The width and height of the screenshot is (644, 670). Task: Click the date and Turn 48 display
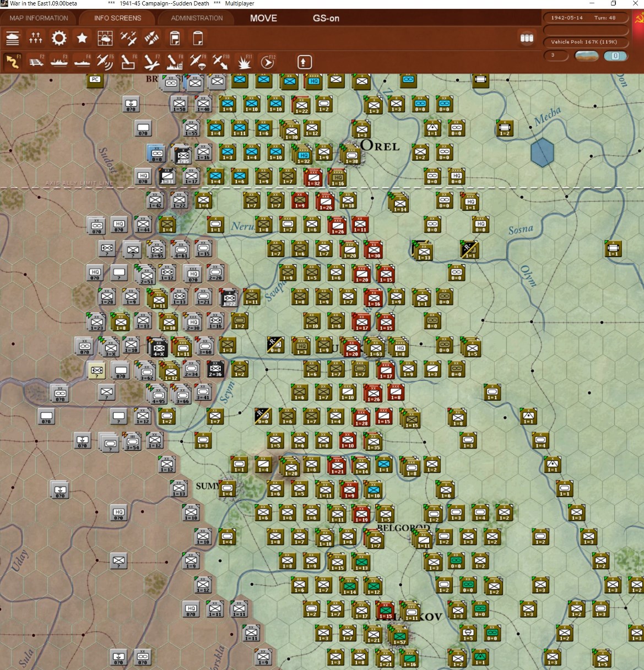[x=586, y=18]
